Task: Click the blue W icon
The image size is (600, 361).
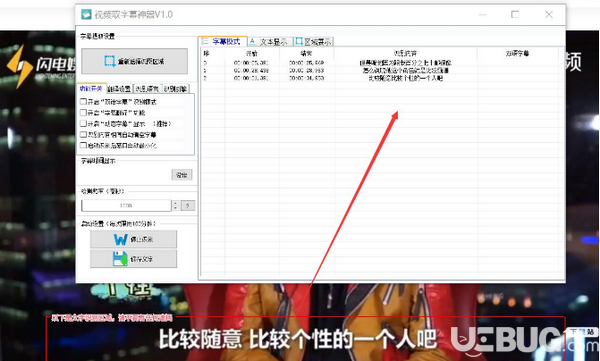Action: click(121, 240)
